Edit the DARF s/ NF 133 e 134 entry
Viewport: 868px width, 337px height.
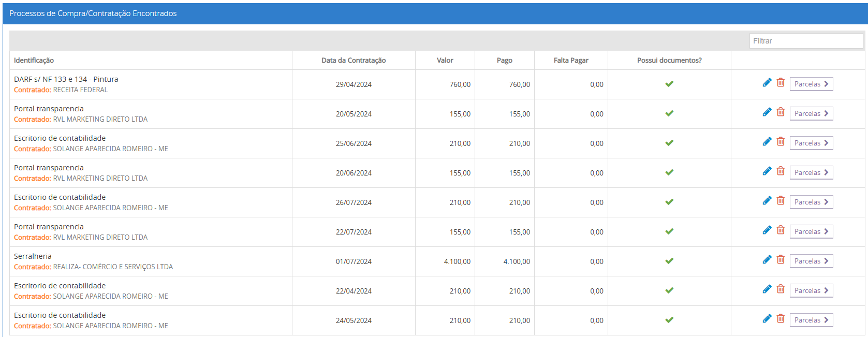click(x=767, y=83)
